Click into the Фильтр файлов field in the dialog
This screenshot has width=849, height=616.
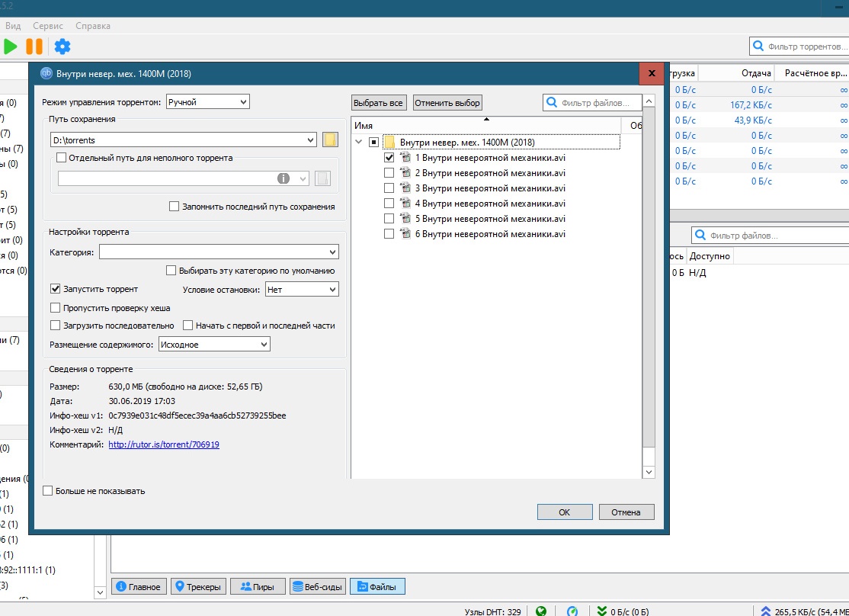click(592, 102)
